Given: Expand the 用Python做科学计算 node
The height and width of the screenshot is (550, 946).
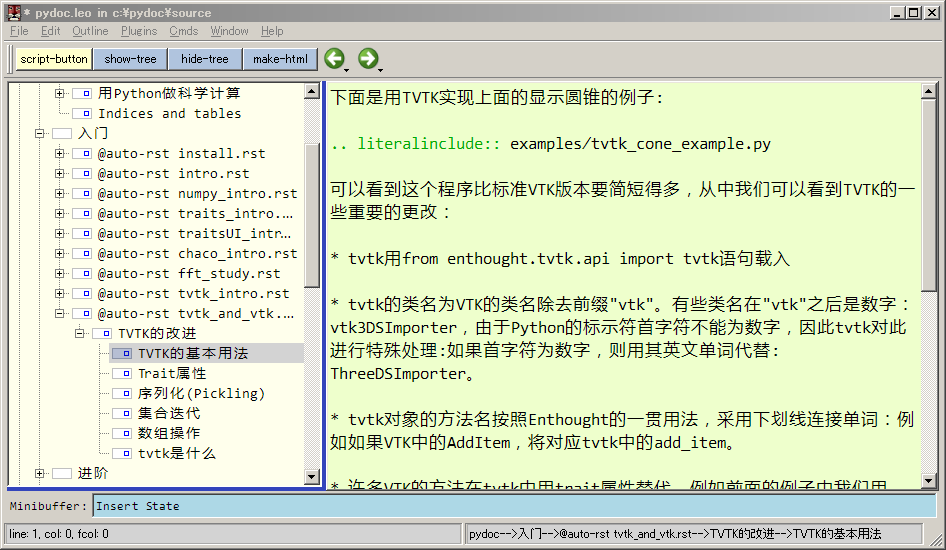Looking at the screenshot, I should click(x=59, y=93).
